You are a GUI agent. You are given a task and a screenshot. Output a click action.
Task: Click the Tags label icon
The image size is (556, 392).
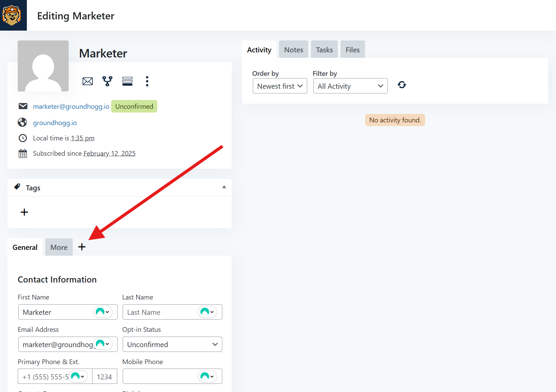17,187
